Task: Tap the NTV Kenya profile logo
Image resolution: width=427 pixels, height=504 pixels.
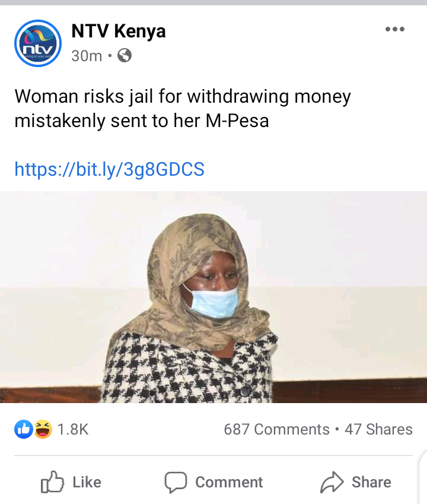Action: (x=38, y=43)
